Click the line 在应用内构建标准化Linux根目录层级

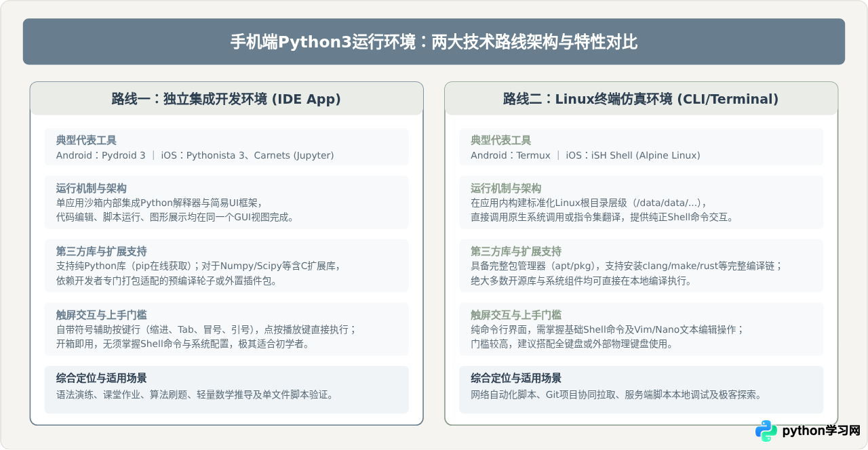590,203
